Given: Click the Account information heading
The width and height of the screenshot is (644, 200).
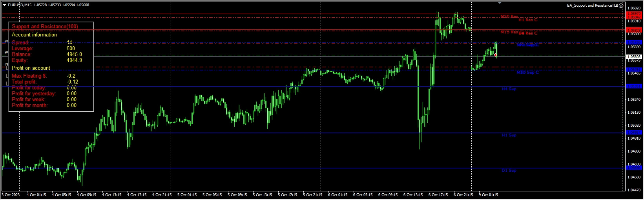Looking at the screenshot, I should coord(34,35).
